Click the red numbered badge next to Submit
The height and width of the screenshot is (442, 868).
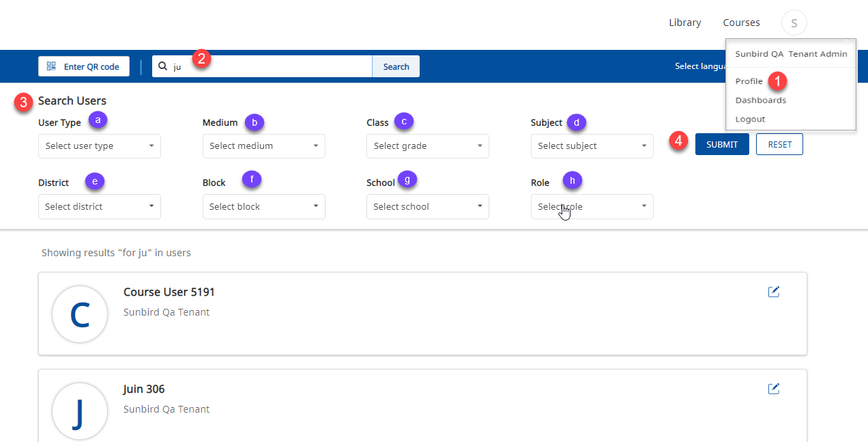click(x=678, y=141)
